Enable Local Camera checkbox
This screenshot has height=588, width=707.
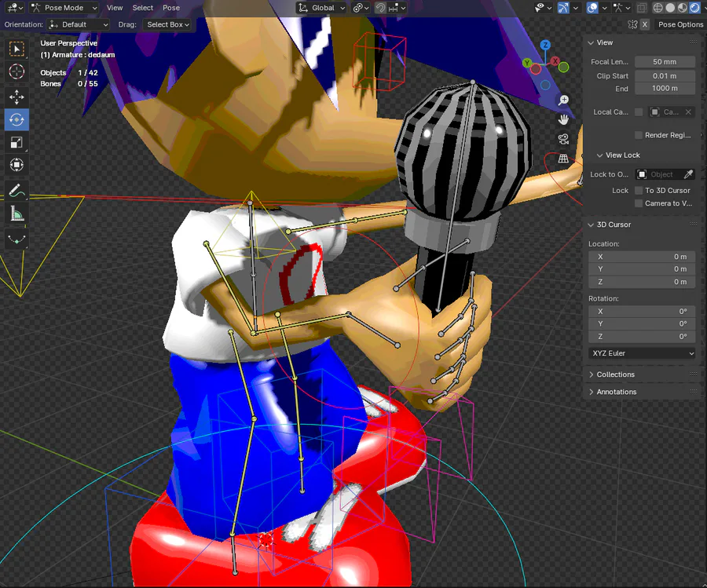pyautogui.click(x=639, y=111)
